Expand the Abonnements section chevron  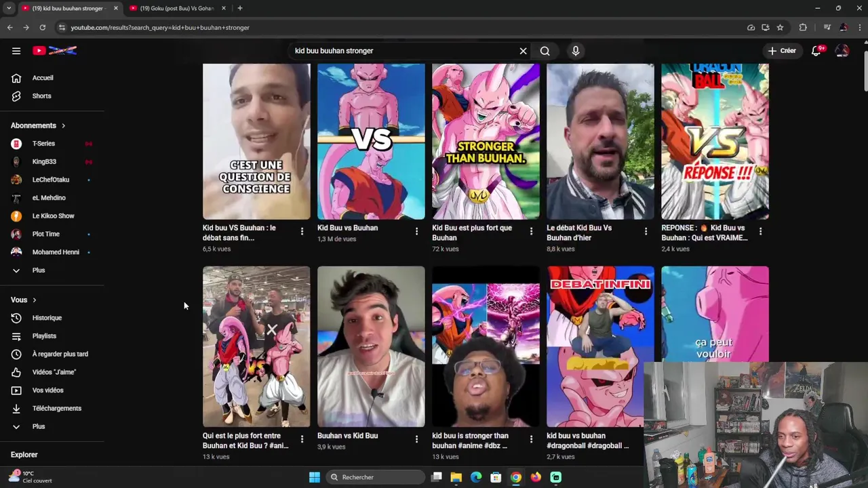click(x=64, y=125)
